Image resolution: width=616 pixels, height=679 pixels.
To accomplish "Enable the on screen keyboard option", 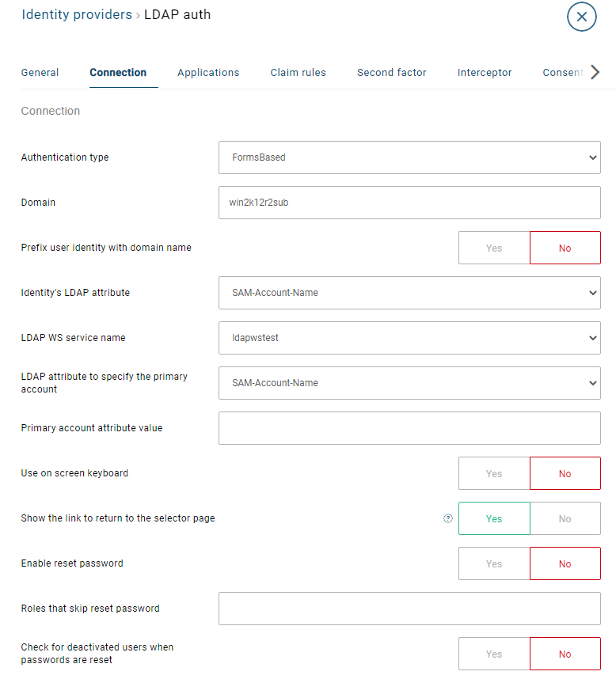I will [x=493, y=473].
